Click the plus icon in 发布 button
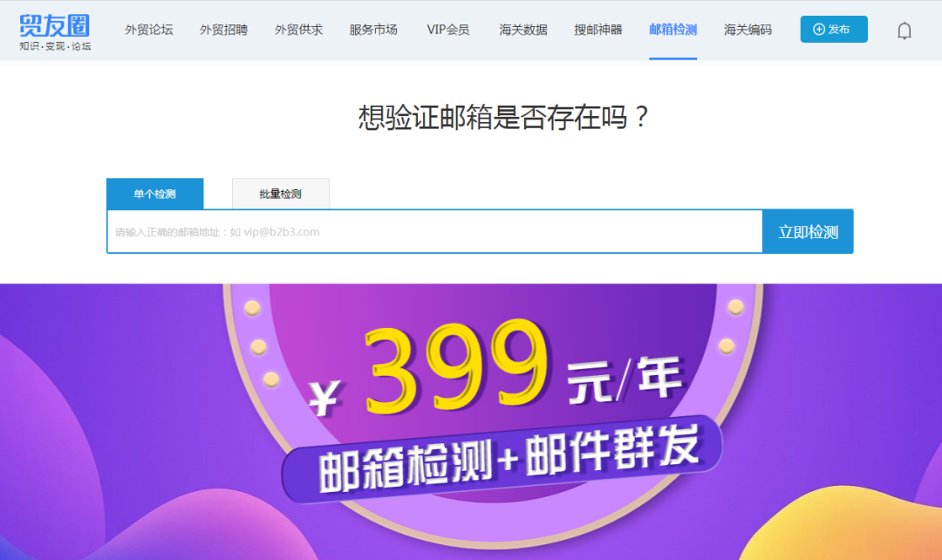Image resolution: width=942 pixels, height=560 pixels. point(819,30)
